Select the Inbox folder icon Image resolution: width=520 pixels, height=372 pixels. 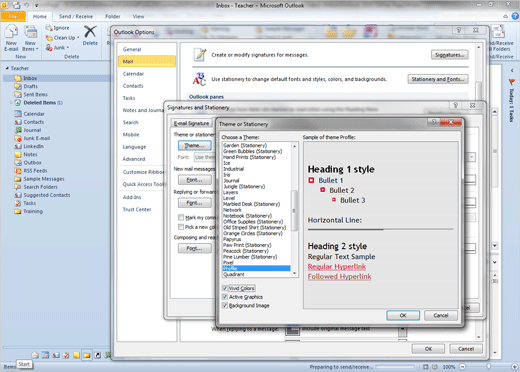(x=18, y=78)
